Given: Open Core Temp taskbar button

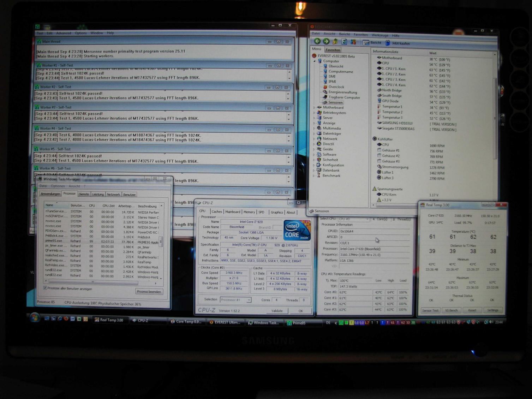Looking at the screenshot, I should [x=186, y=322].
